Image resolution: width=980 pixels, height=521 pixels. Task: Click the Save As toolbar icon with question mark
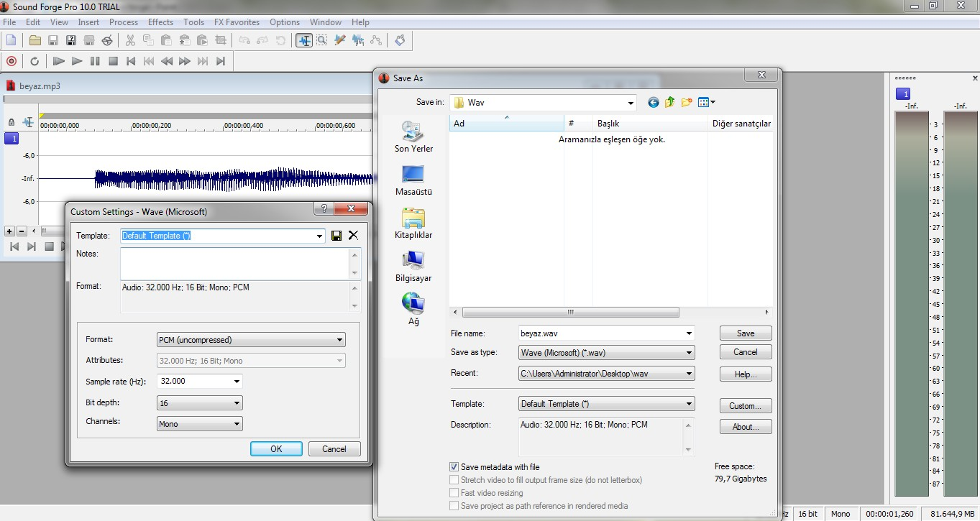[71, 40]
